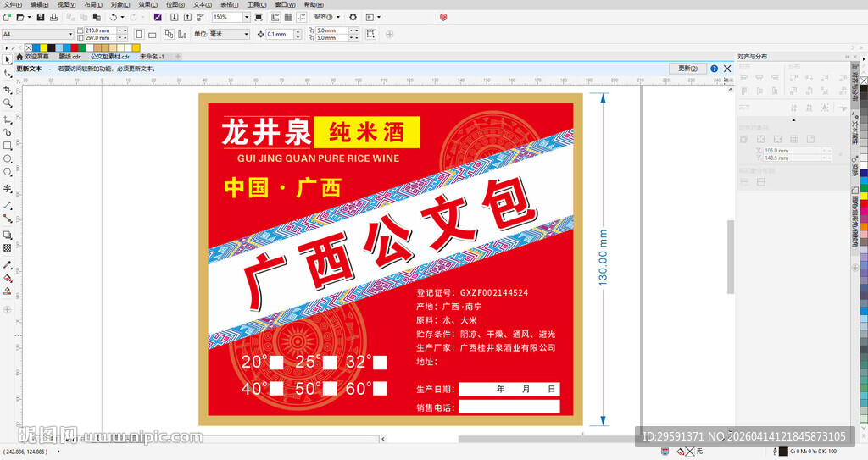Select the Freehand curve tool

tap(7, 119)
